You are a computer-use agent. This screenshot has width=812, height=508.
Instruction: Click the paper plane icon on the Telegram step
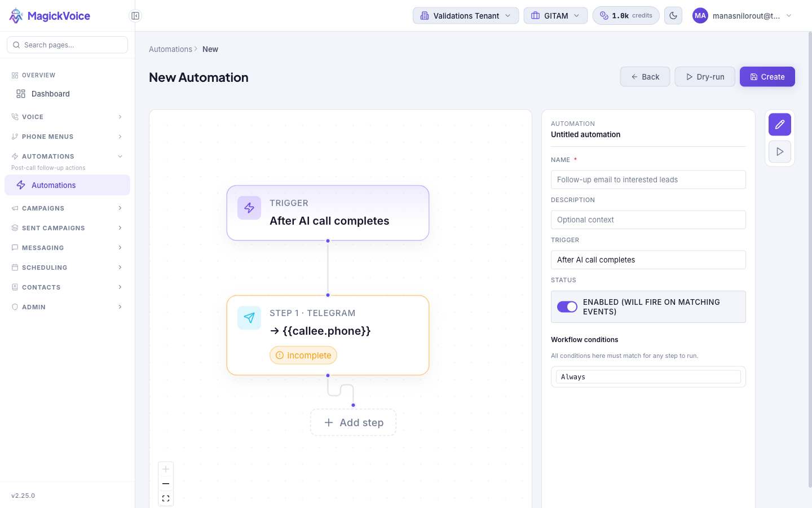tap(249, 318)
